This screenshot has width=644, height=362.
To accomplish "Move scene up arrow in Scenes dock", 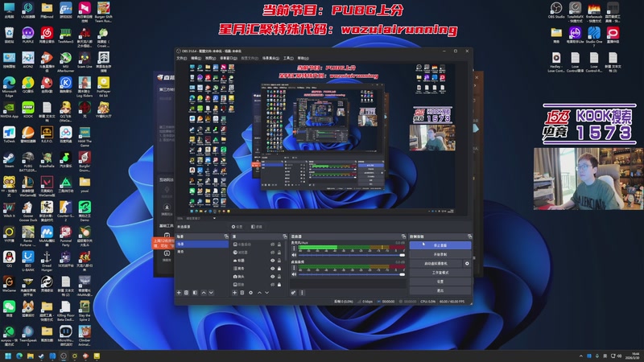I will [204, 293].
